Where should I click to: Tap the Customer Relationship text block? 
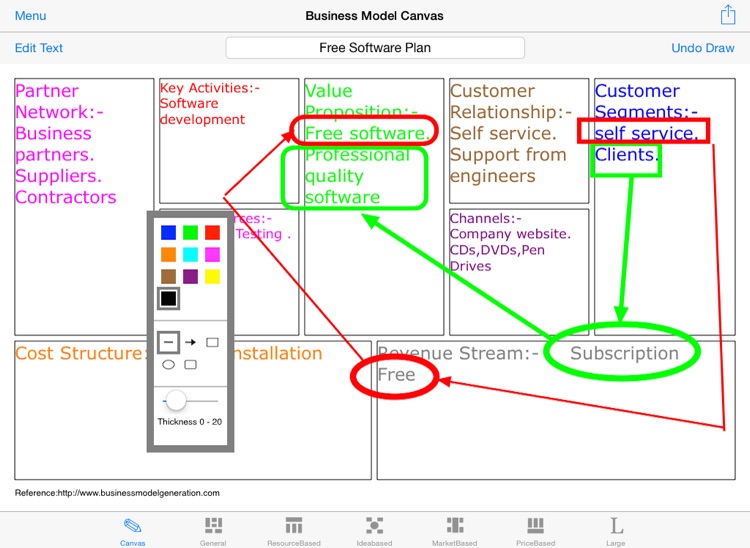point(511,133)
